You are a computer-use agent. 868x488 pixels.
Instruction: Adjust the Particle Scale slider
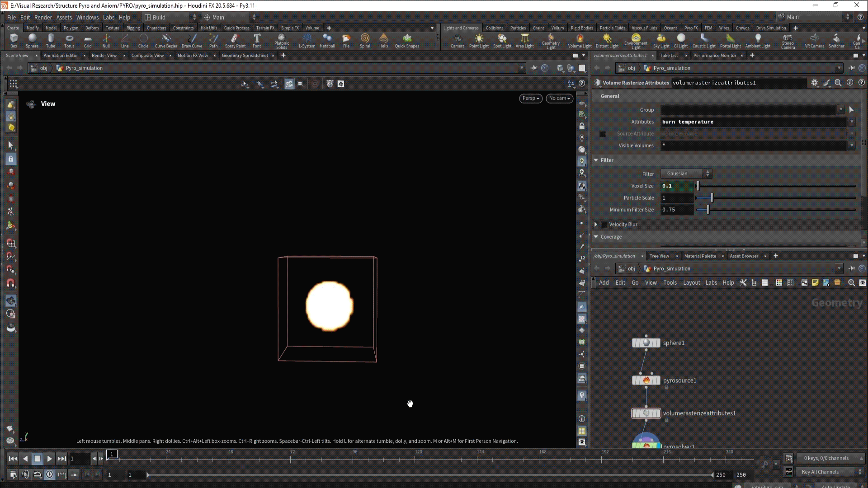click(x=712, y=198)
